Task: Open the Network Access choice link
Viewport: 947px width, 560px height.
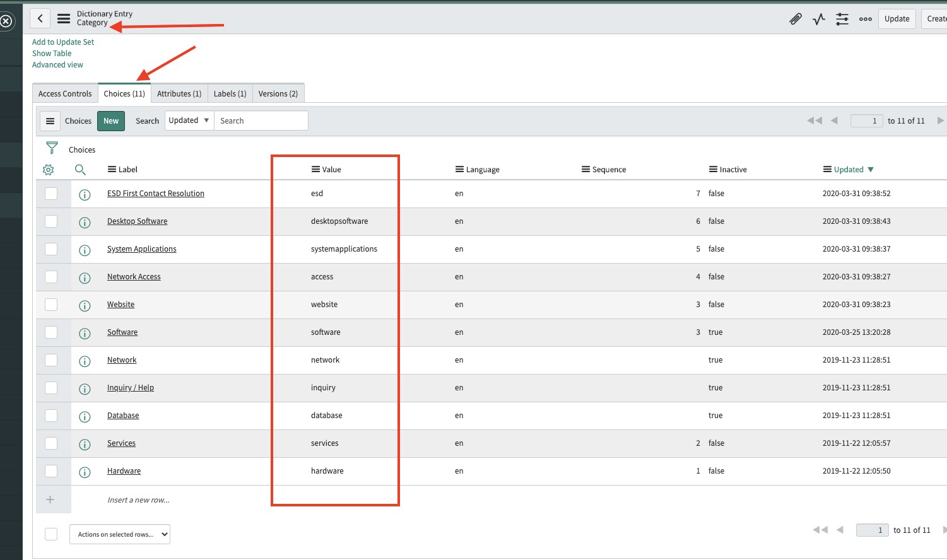Action: click(134, 277)
